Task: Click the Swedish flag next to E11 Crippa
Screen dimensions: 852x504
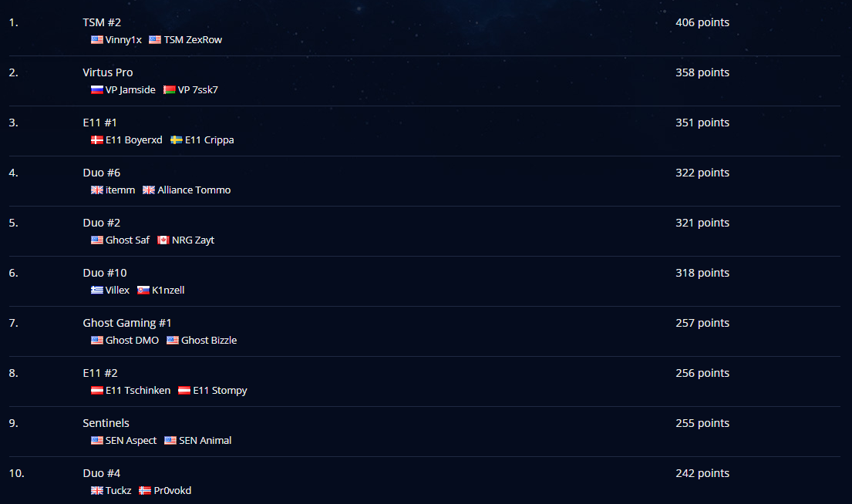Action: pos(176,139)
